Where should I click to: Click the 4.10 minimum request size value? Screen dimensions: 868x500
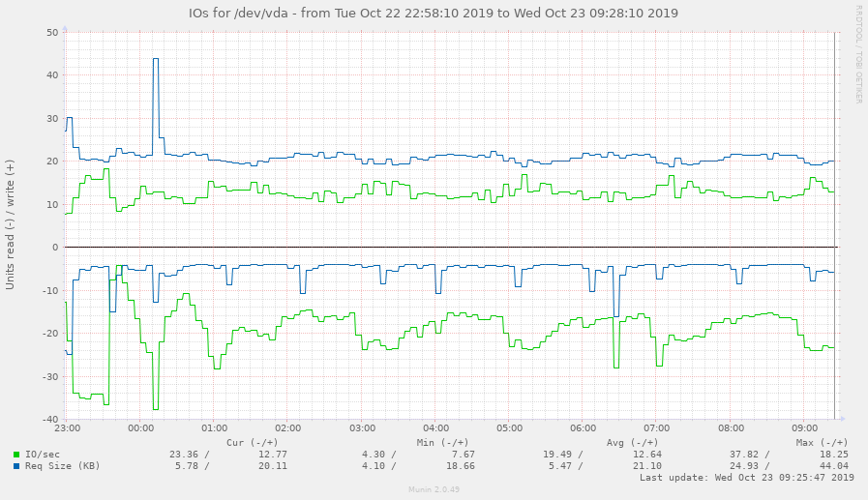click(374, 466)
